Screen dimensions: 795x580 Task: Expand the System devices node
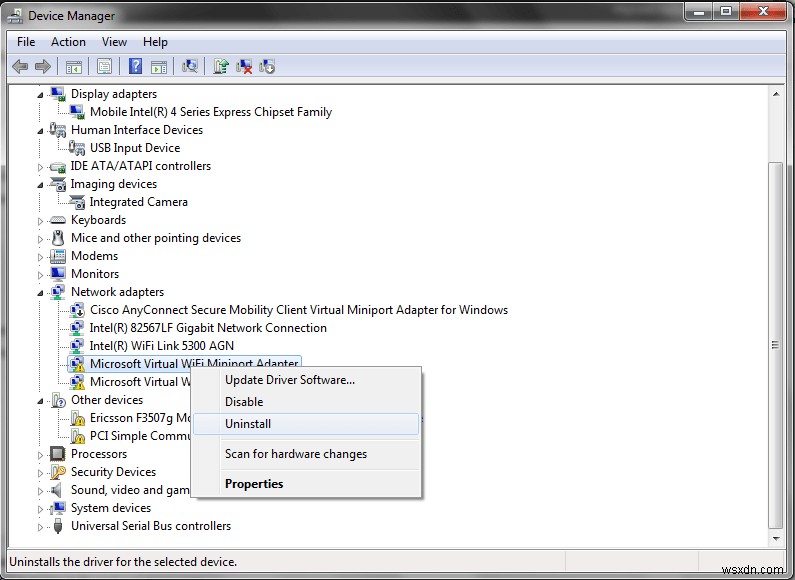(x=40, y=509)
